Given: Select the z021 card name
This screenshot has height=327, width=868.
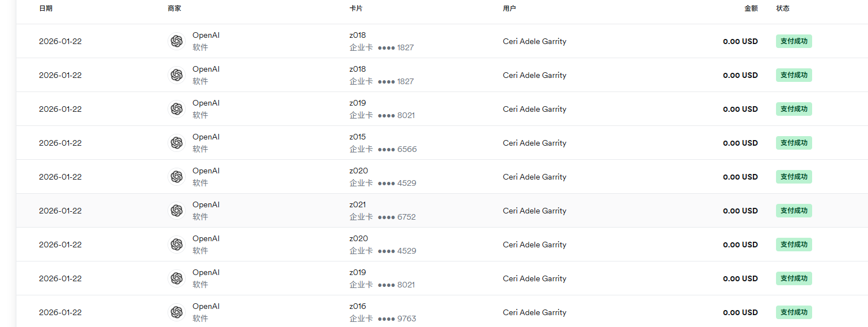Looking at the screenshot, I should [358, 204].
